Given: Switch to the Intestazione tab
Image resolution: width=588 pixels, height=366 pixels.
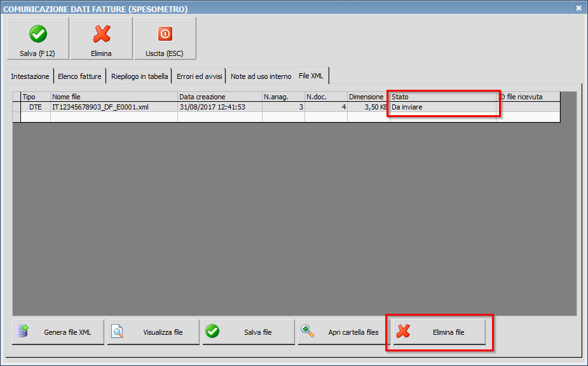Looking at the screenshot, I should pyautogui.click(x=30, y=76).
